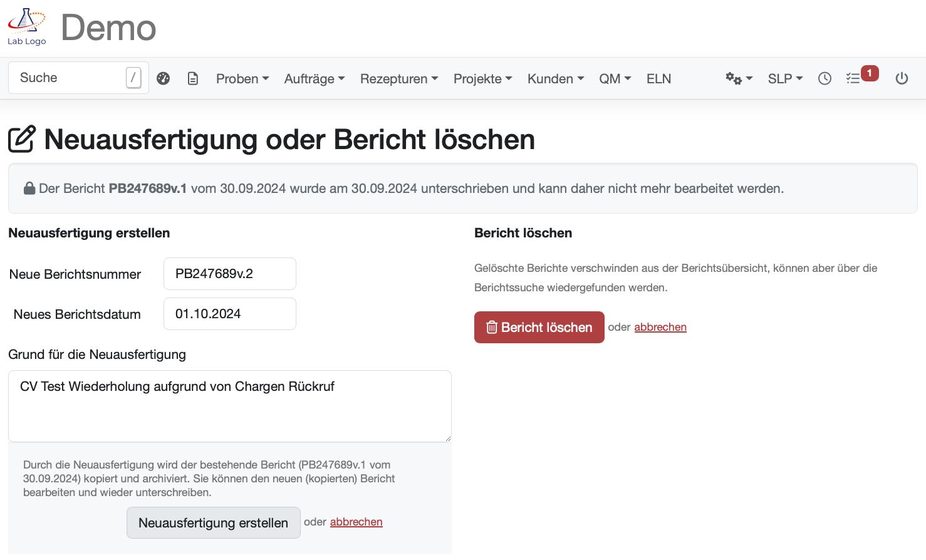
Task: Click the pencil icon next to the page title
Action: pyautogui.click(x=21, y=139)
